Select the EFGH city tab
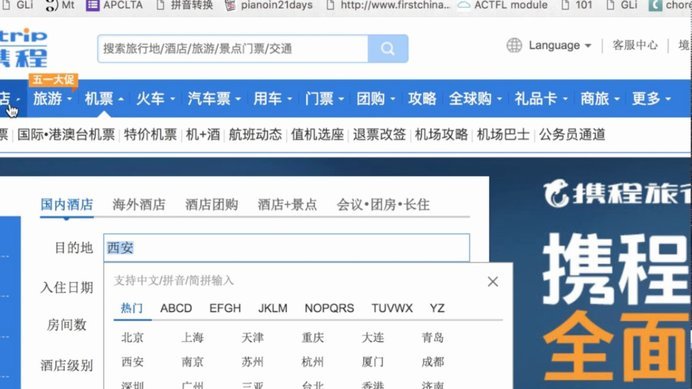692x389 pixels. click(225, 308)
